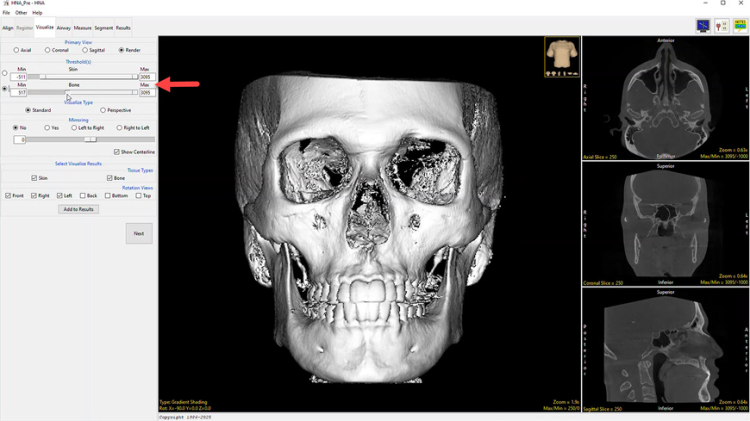Enable the Perspective visualize type
The image size is (750, 421).
[x=103, y=110]
